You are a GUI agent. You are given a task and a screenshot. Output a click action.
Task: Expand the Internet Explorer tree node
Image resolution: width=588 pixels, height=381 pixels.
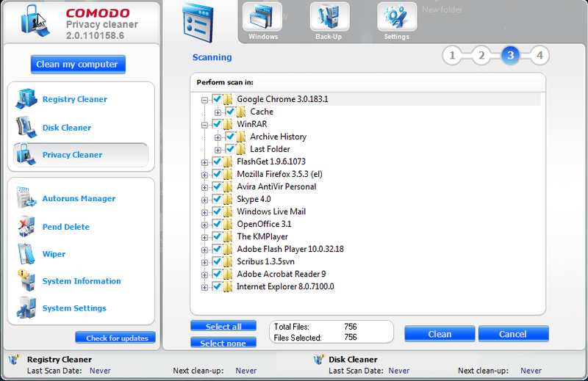click(x=204, y=288)
